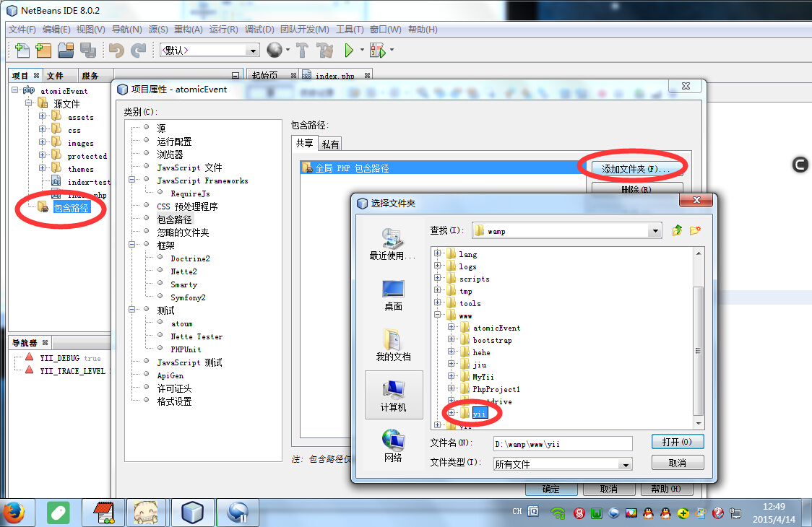The width and height of the screenshot is (812, 527).
Task: Open the 默认 configuration dropdown in toolbar
Action: click(253, 51)
